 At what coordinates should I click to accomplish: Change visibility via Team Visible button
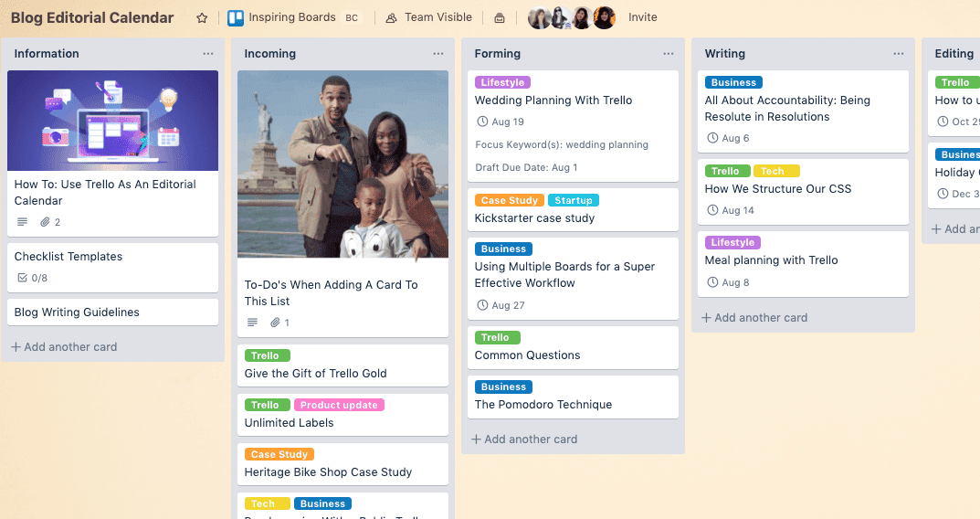pyautogui.click(x=428, y=17)
